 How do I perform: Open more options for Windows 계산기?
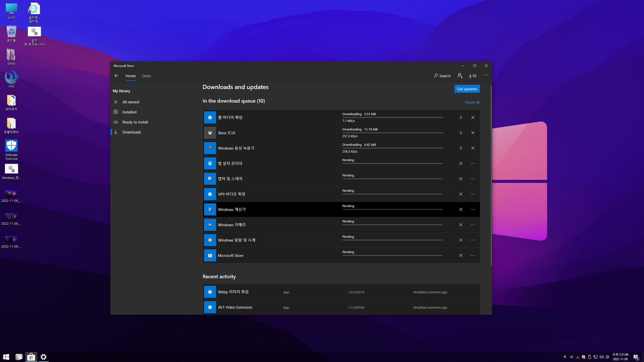coord(473,209)
